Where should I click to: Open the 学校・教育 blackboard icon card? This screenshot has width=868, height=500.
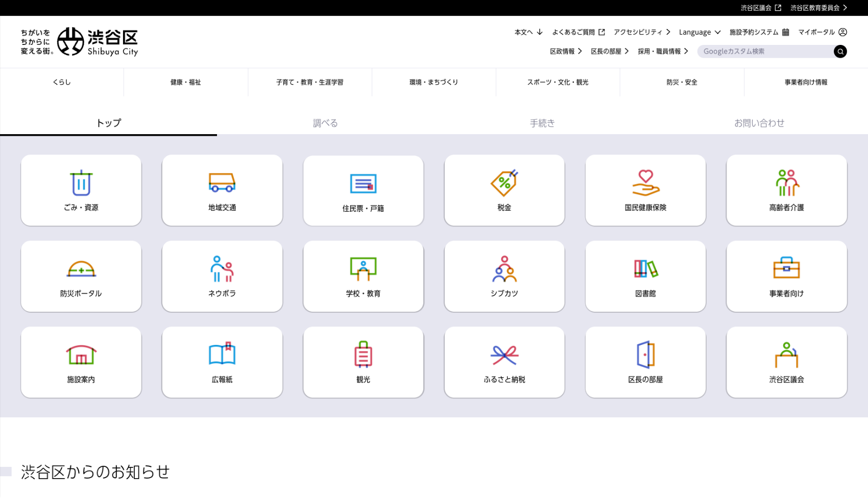click(363, 277)
